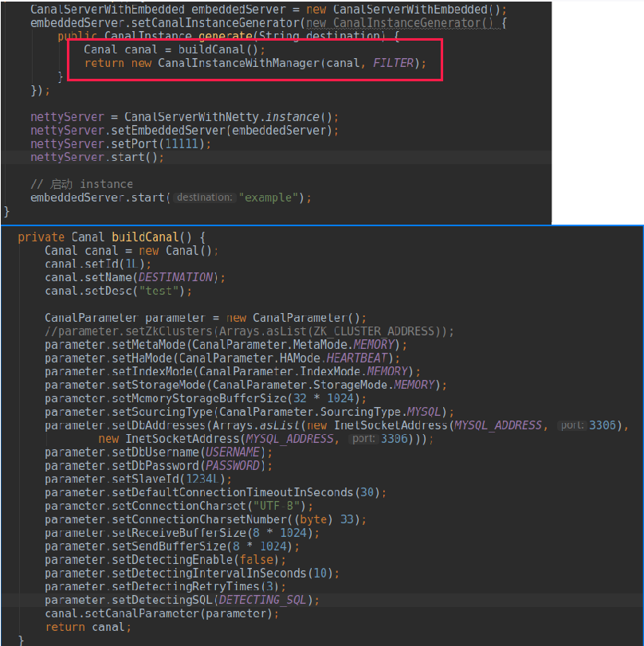The width and height of the screenshot is (644, 646).
Task: Click the parameter.setStorageMode line
Action: [245, 386]
